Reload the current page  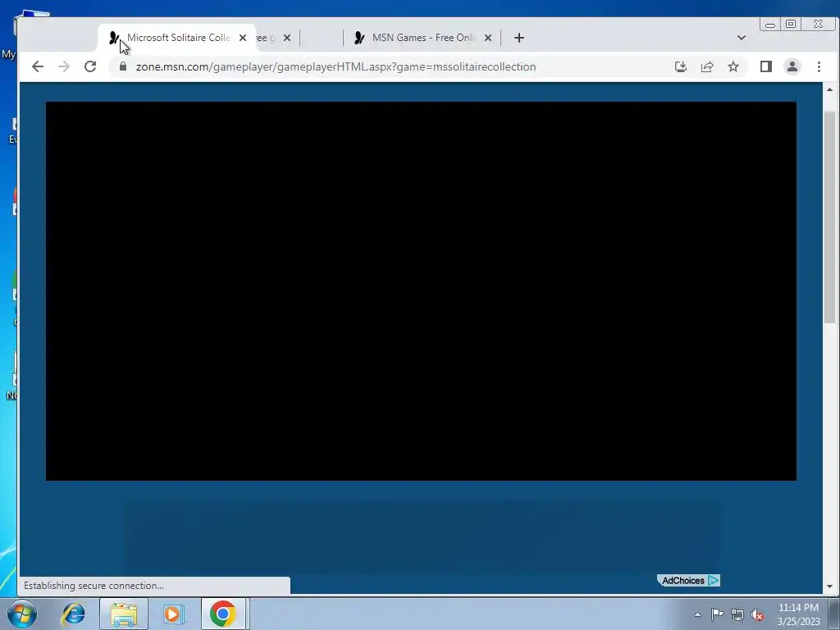click(90, 66)
